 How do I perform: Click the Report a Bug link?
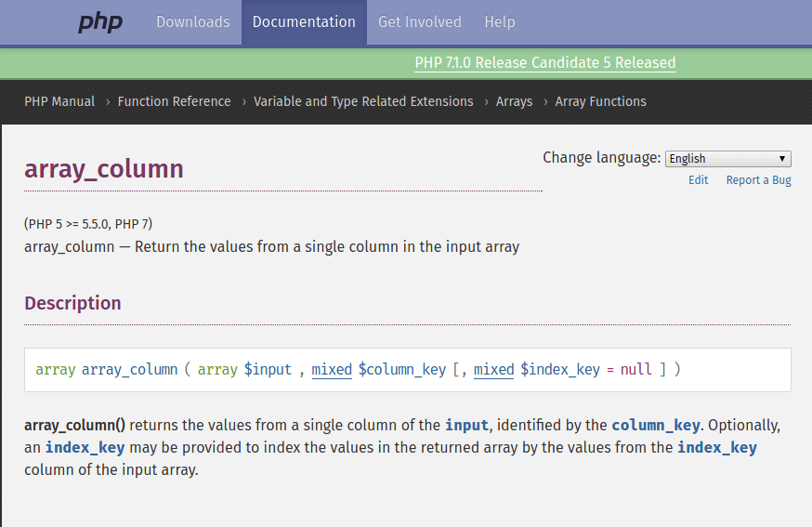tap(759, 179)
